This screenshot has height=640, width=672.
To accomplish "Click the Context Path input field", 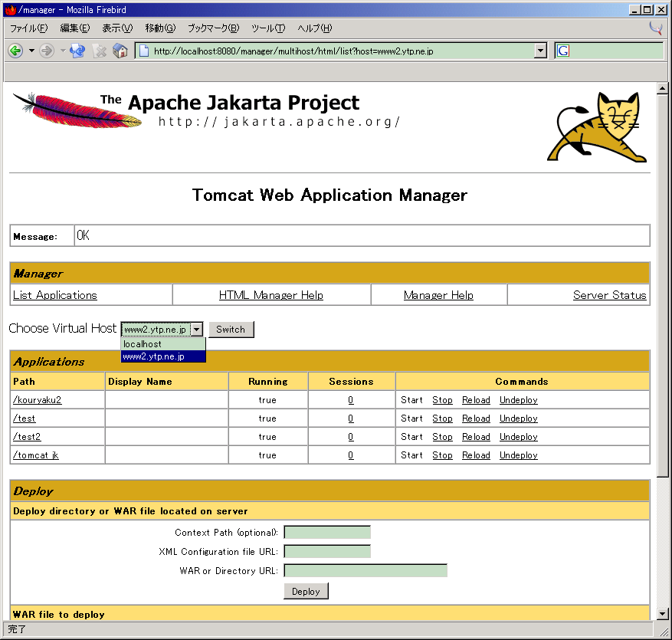I will tap(327, 532).
